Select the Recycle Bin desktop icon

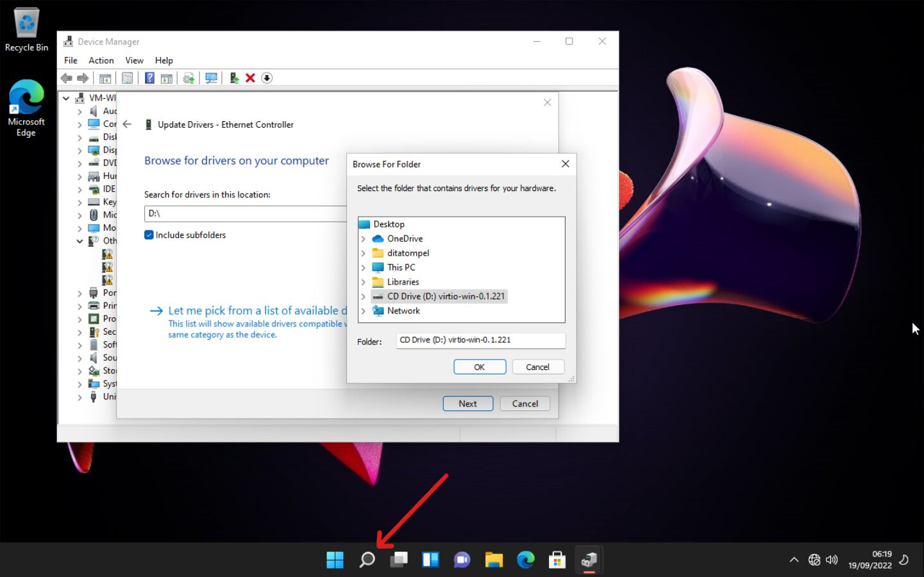(26, 30)
